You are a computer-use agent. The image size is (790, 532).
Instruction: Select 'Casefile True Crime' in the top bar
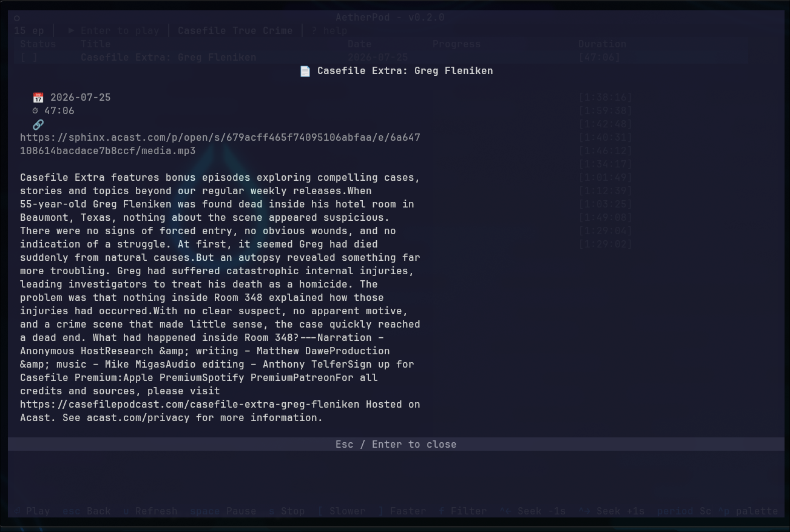click(x=235, y=30)
